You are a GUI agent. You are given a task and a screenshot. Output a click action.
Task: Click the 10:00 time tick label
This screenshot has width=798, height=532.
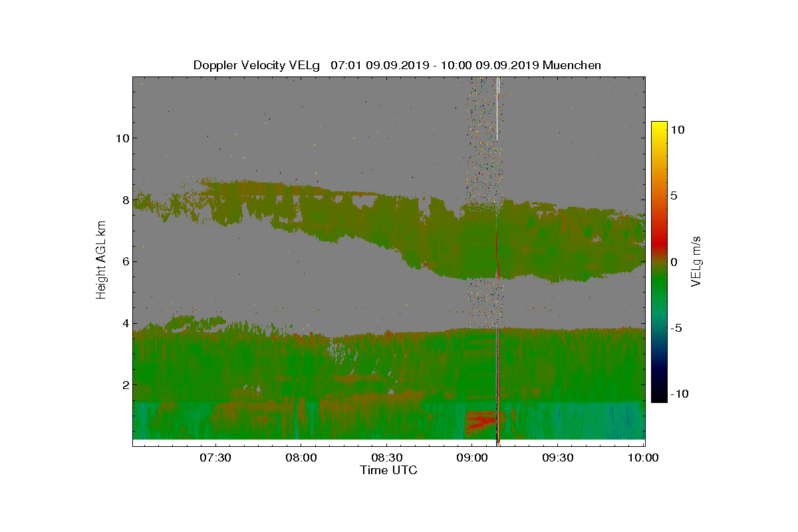(643, 458)
